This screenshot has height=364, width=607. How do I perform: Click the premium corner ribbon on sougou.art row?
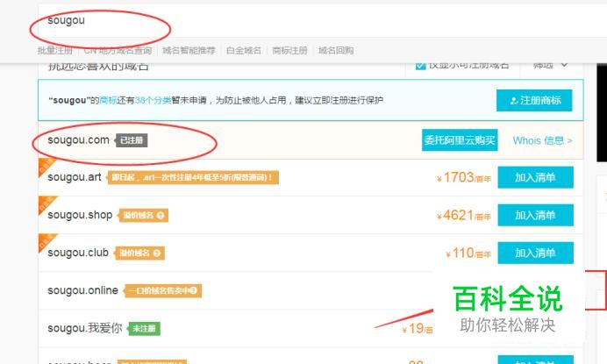click(46, 166)
